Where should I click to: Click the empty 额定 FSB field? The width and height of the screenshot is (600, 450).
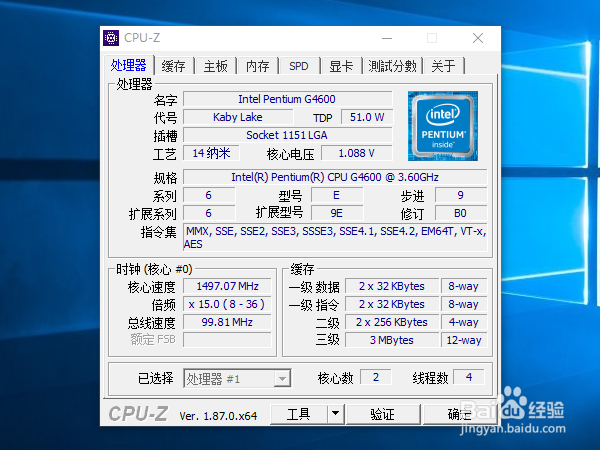227,340
